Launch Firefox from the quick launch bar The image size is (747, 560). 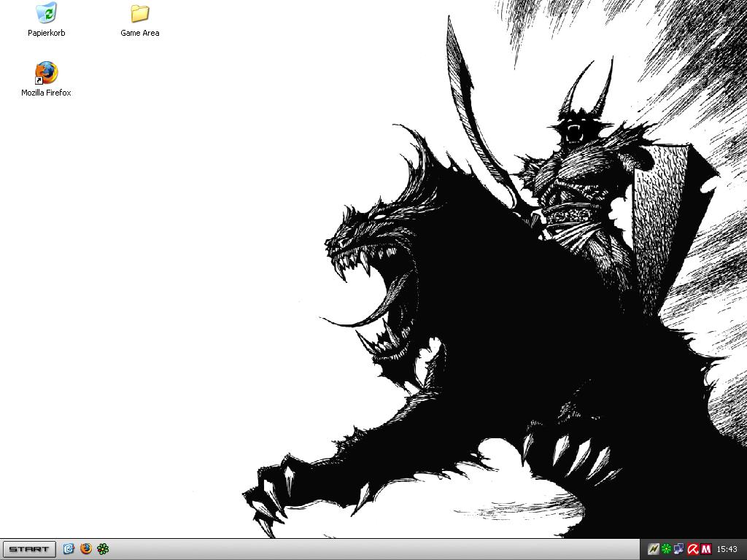click(86, 549)
